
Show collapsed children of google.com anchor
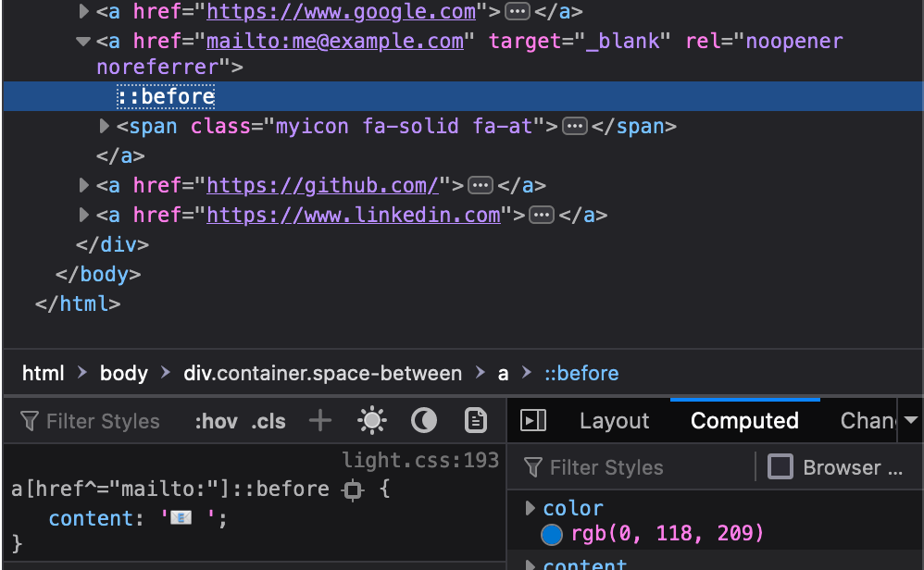coord(518,11)
